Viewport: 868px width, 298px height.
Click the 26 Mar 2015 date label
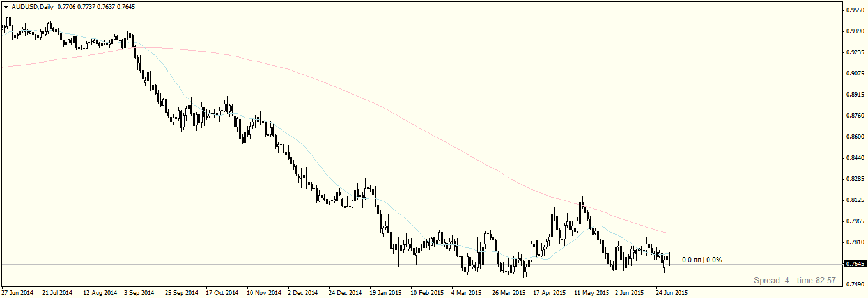pyautogui.click(x=509, y=293)
